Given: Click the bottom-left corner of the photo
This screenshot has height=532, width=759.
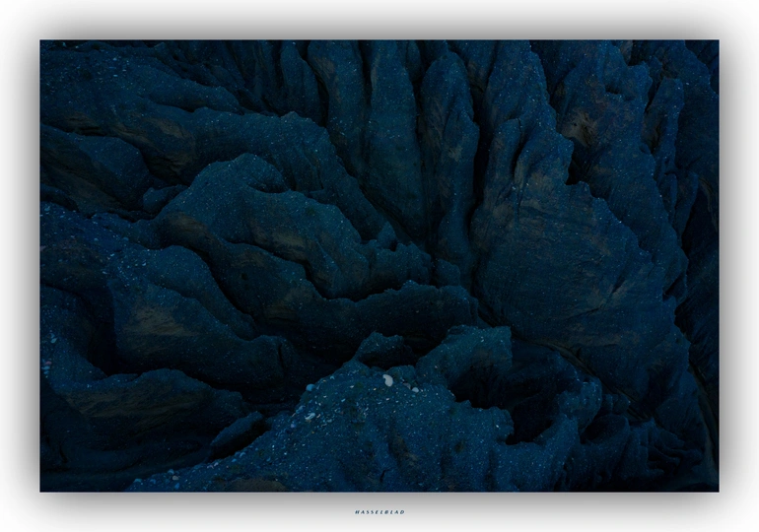Looking at the screenshot, I should pyautogui.click(x=41, y=489).
